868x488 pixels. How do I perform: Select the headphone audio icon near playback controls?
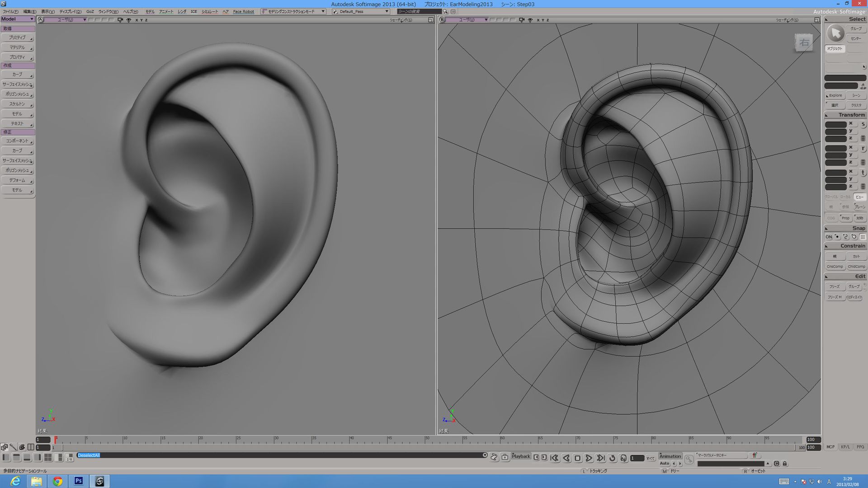tap(624, 458)
